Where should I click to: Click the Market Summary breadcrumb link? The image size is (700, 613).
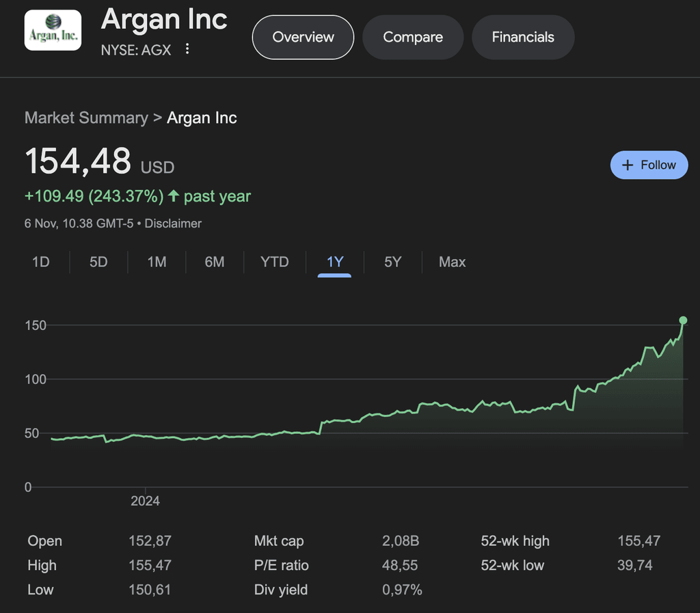(x=86, y=118)
